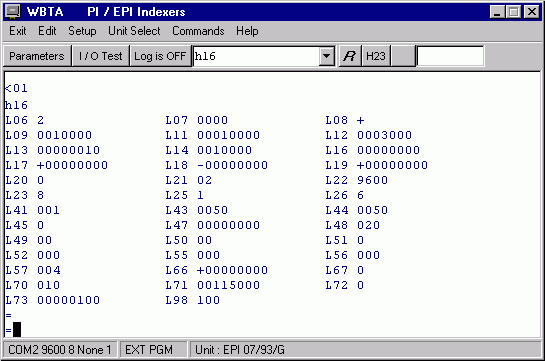Image resolution: width=545 pixels, height=361 pixels.
Task: Click the L23 8 parameter entry
Action: pos(24,195)
